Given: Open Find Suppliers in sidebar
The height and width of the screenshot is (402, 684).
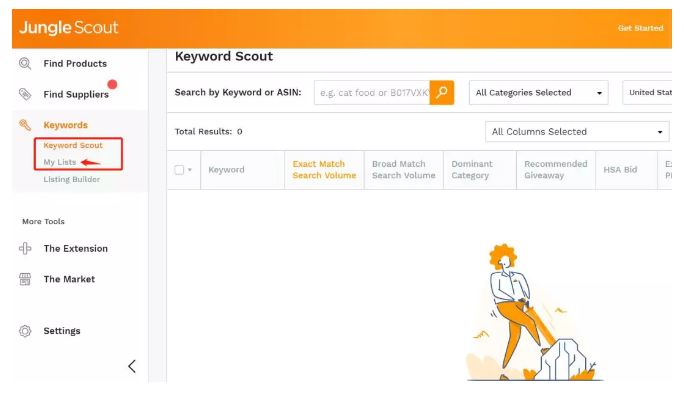Looking at the screenshot, I should point(76,95).
